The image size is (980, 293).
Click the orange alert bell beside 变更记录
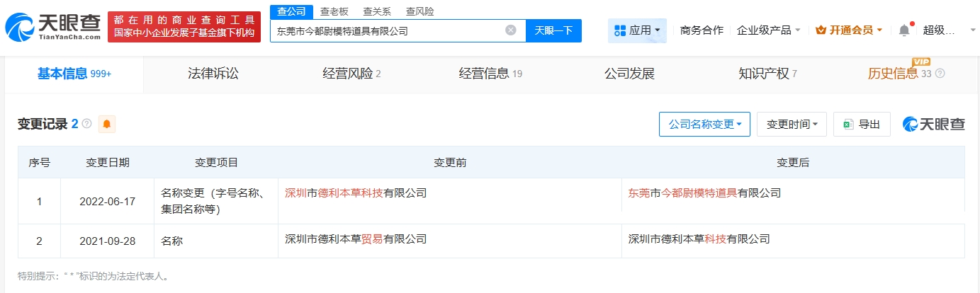tap(107, 124)
